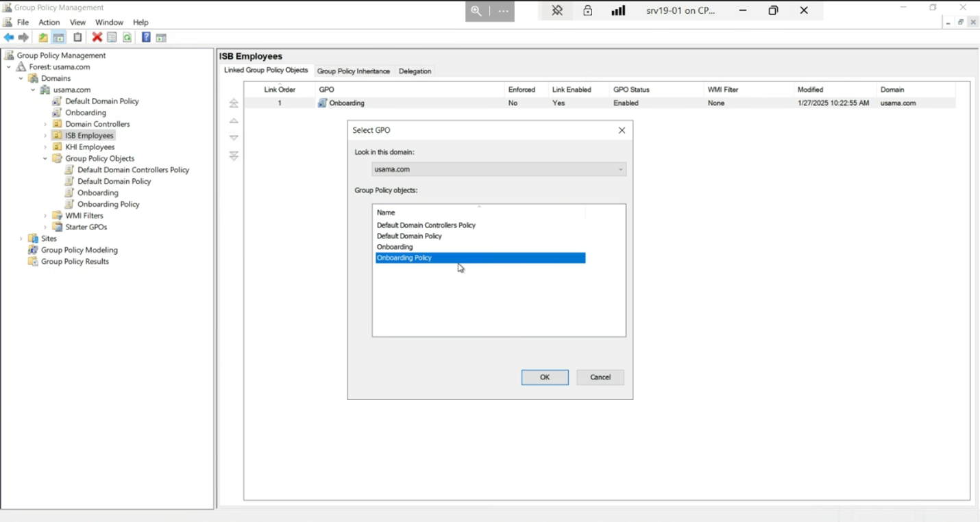Click the Properties clipboard icon
980x522 pixels.
click(x=77, y=37)
